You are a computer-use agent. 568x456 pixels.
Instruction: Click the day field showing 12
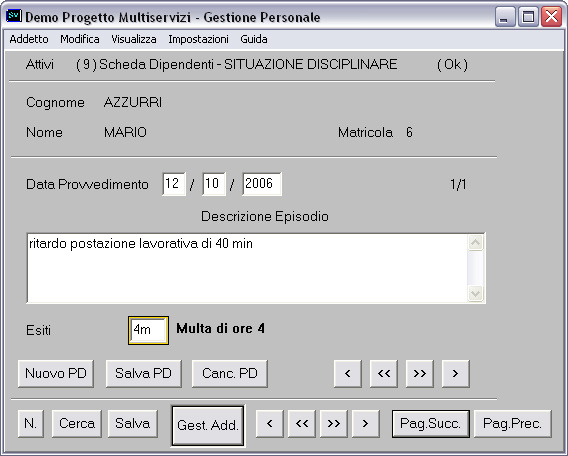[x=174, y=184]
